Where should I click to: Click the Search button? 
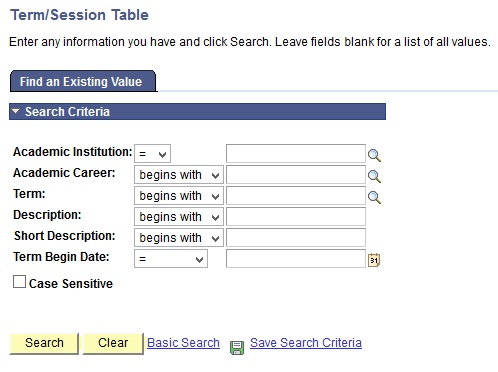[44, 343]
